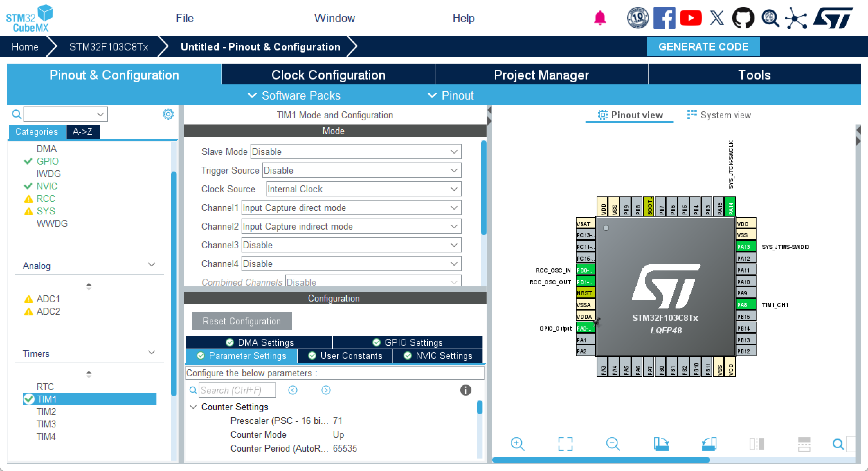
Task: Click the ST logo in top bar
Action: (x=833, y=18)
